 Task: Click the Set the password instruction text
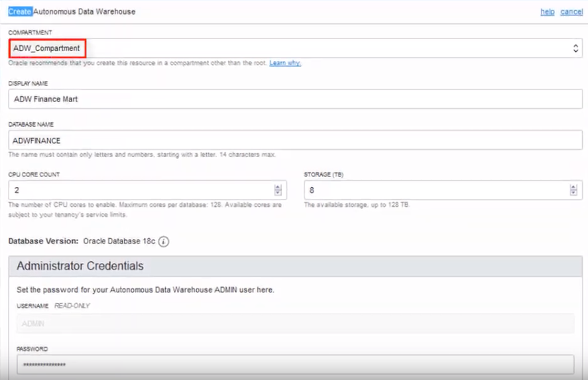[145, 290]
